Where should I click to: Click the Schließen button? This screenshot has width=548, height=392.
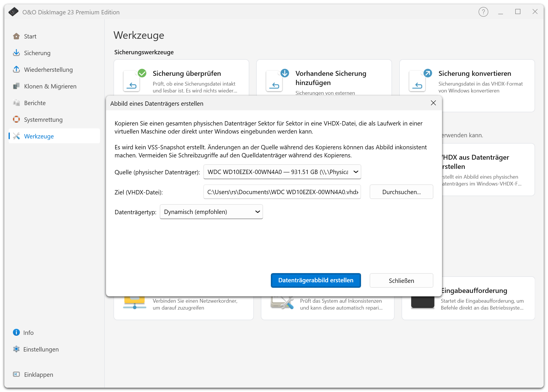401,281
